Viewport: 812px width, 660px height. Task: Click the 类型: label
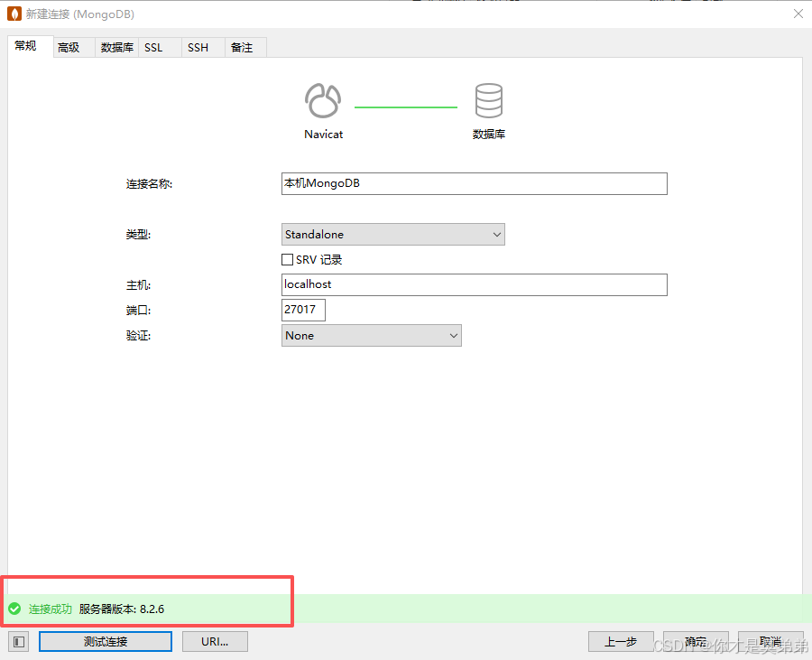(x=138, y=235)
